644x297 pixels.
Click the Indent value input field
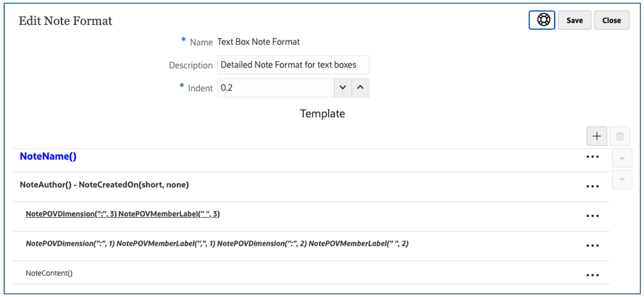click(276, 88)
